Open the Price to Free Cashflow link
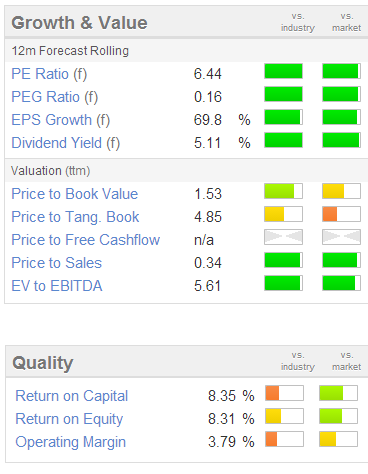 pyautogui.click(x=86, y=240)
